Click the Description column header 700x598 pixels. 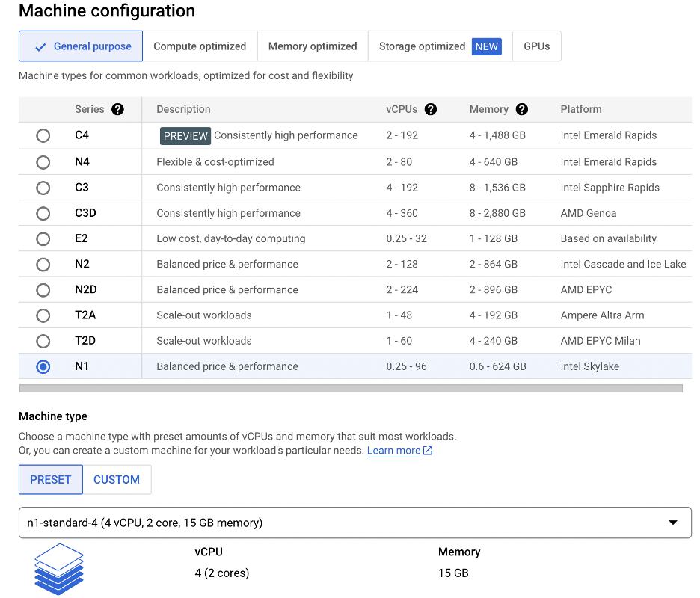183,109
